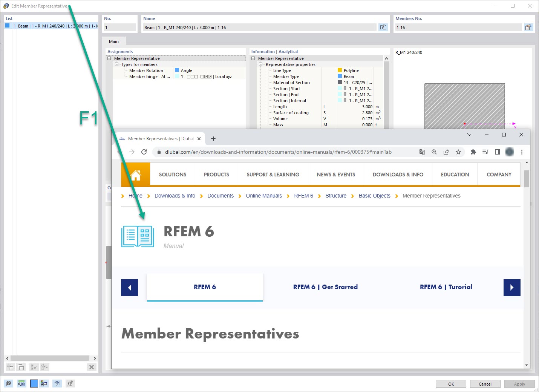This screenshot has width=539, height=392.
Task: Open the tab search chevron in browser
Action: tap(469, 135)
